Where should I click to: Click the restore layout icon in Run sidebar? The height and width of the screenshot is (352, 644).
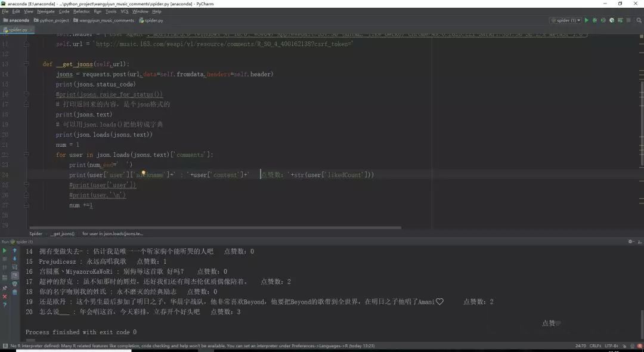pyautogui.click(x=5, y=278)
